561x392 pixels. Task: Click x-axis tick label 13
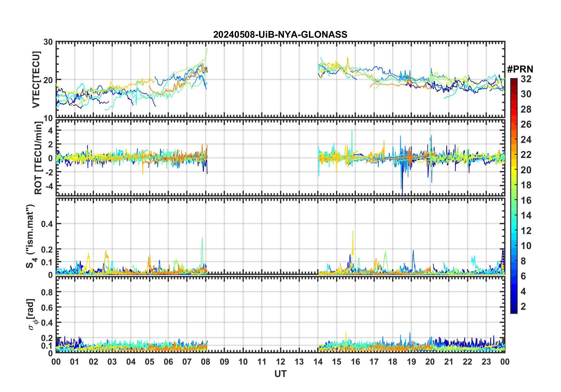[x=299, y=362]
